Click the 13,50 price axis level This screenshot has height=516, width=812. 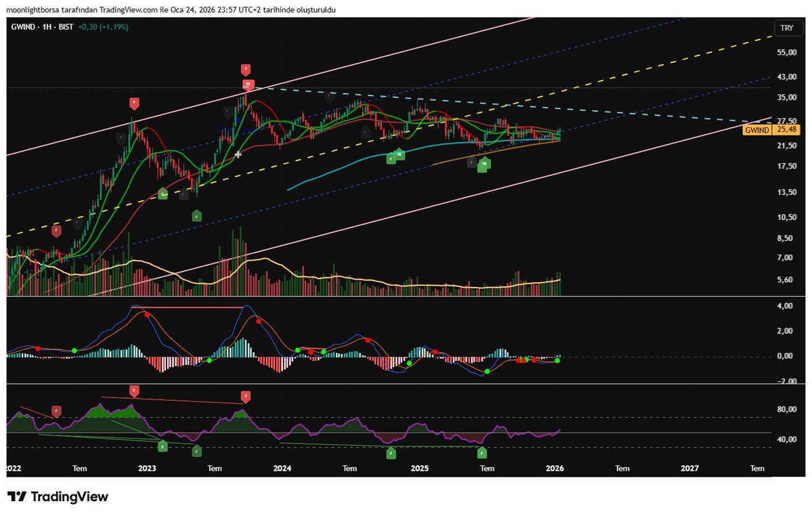pyautogui.click(x=787, y=192)
